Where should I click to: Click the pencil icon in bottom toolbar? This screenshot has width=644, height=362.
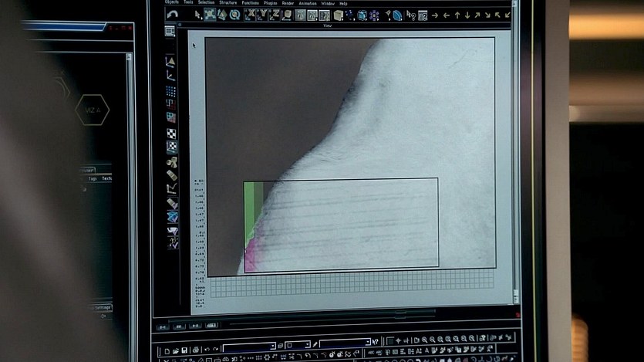pos(315,344)
